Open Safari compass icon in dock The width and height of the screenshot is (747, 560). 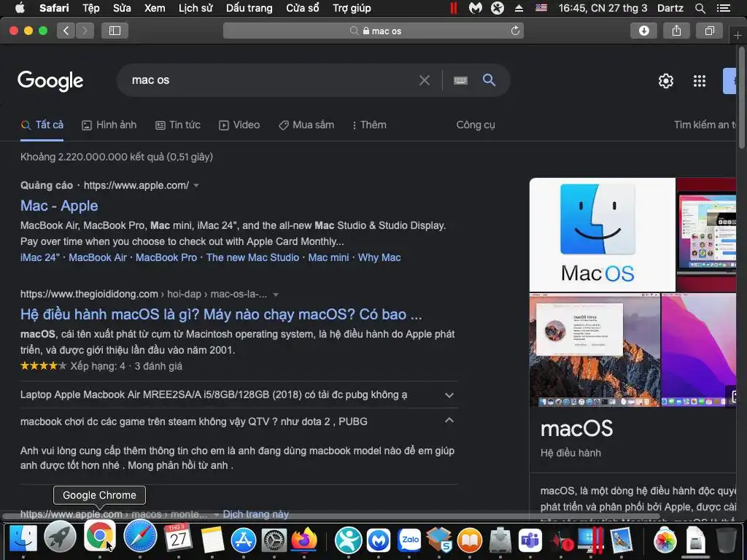140,537
